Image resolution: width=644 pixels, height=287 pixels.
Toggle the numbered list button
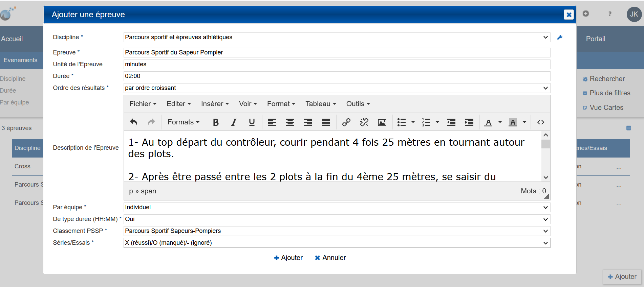pos(426,122)
